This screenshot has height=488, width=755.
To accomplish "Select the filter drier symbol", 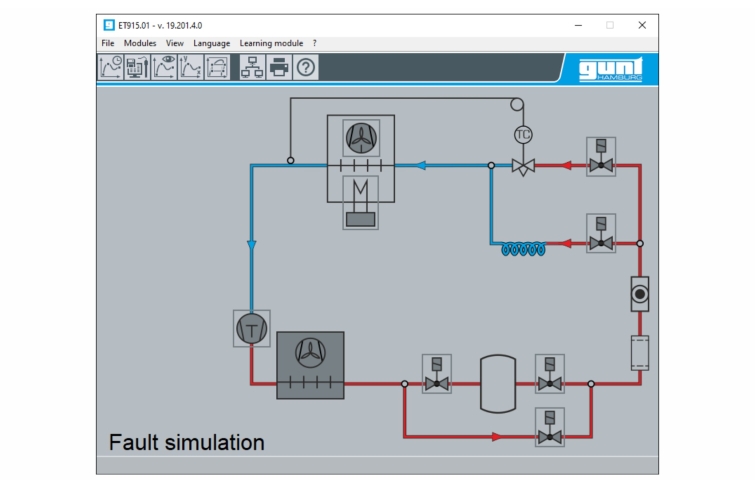I will pyautogui.click(x=640, y=353).
